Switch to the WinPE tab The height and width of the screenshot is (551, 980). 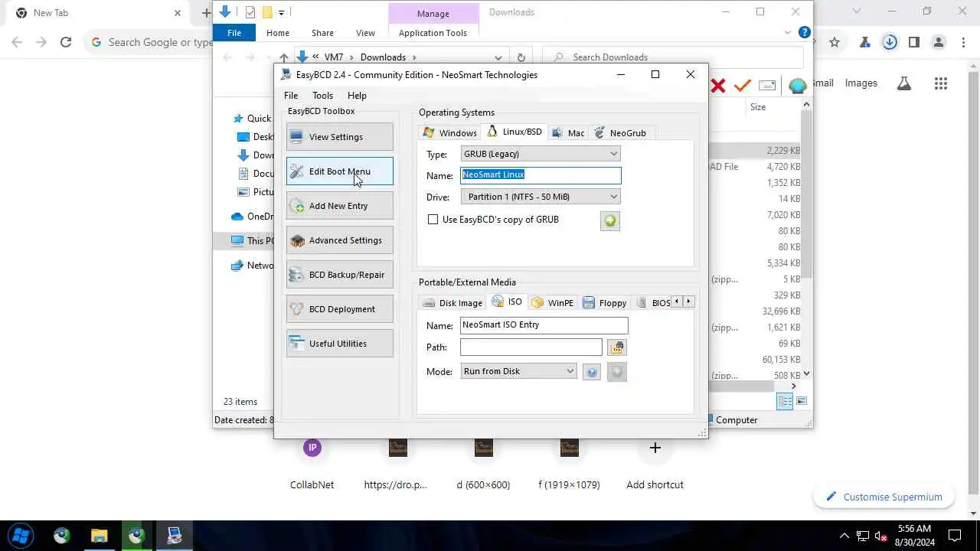point(553,303)
